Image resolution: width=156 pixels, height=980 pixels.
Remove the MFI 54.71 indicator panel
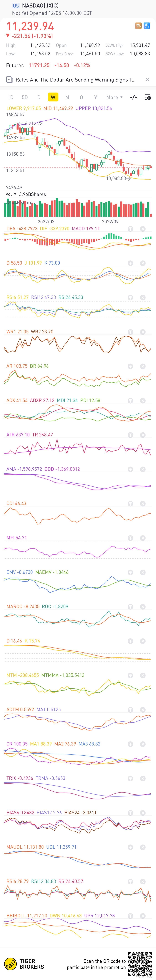coord(143,538)
